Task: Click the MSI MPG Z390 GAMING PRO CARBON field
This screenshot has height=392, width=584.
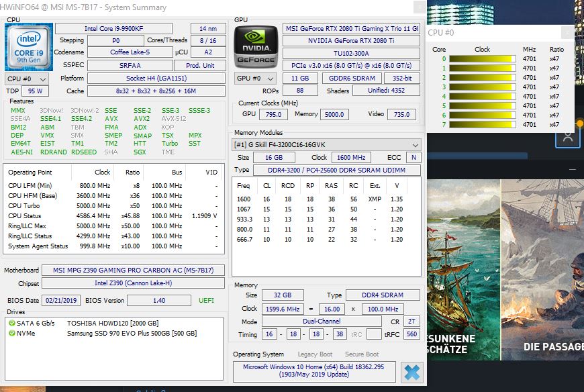Action: pyautogui.click(x=134, y=271)
